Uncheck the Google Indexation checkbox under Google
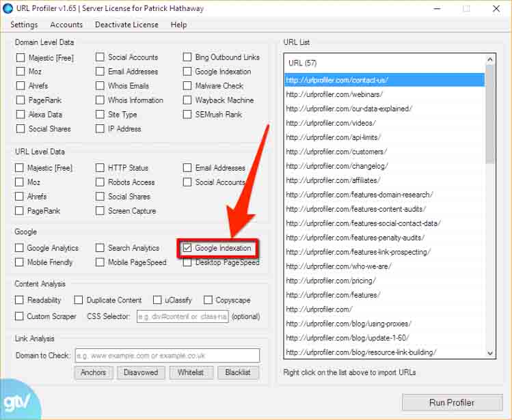Image resolution: width=512 pixels, height=420 pixels. [x=187, y=248]
